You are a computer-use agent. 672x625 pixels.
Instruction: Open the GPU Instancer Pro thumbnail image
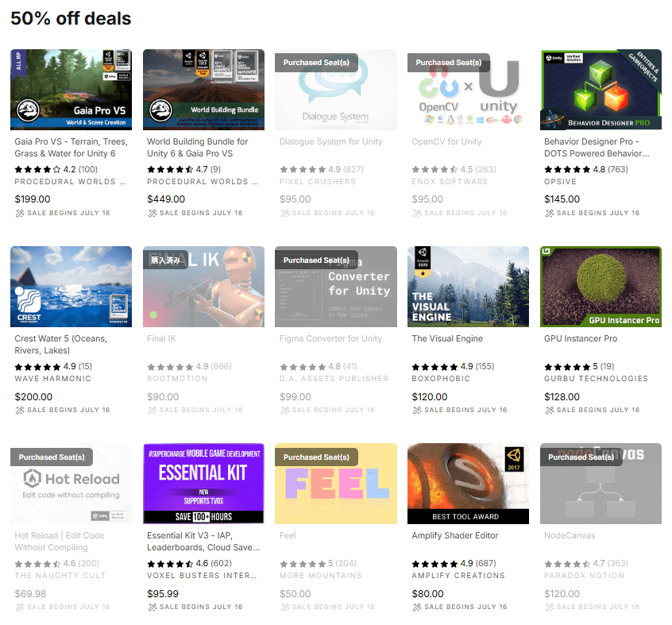coord(601,287)
